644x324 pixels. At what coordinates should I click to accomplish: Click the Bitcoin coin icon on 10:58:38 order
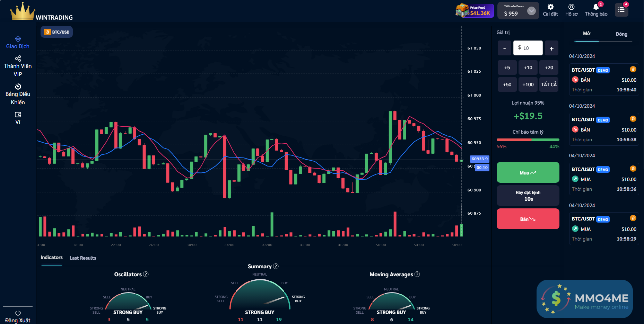(x=633, y=119)
